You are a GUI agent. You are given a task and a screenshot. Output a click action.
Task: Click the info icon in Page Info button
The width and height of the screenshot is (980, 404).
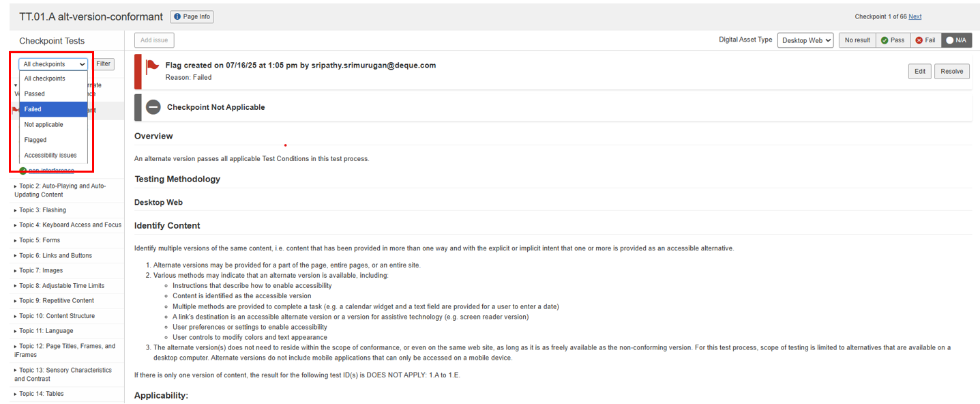[x=177, y=16]
